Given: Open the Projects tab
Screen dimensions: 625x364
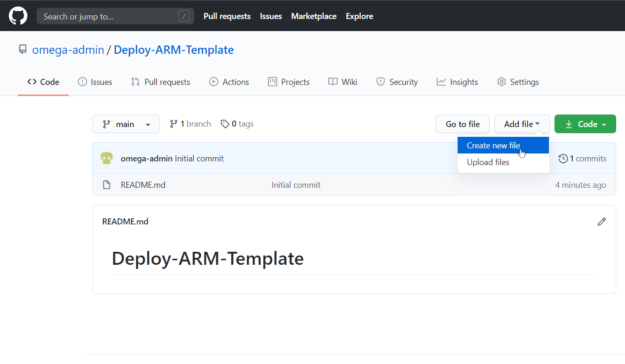Looking at the screenshot, I should click(x=288, y=82).
